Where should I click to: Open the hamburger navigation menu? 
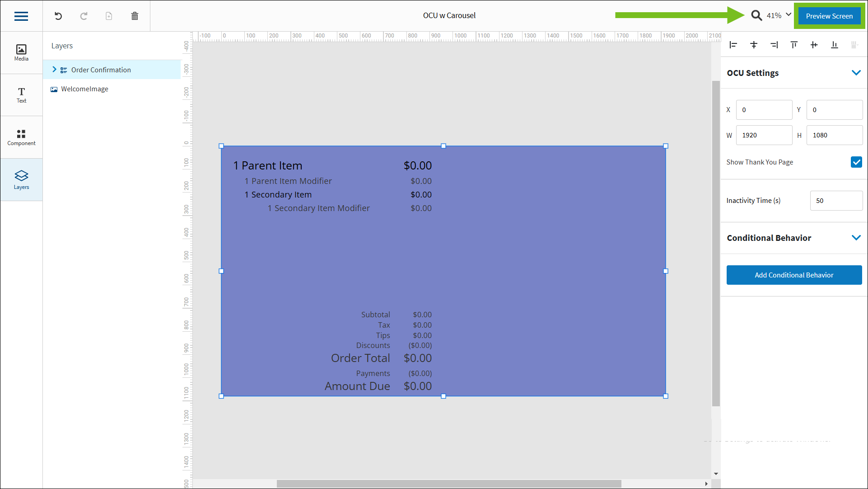pyautogui.click(x=21, y=16)
